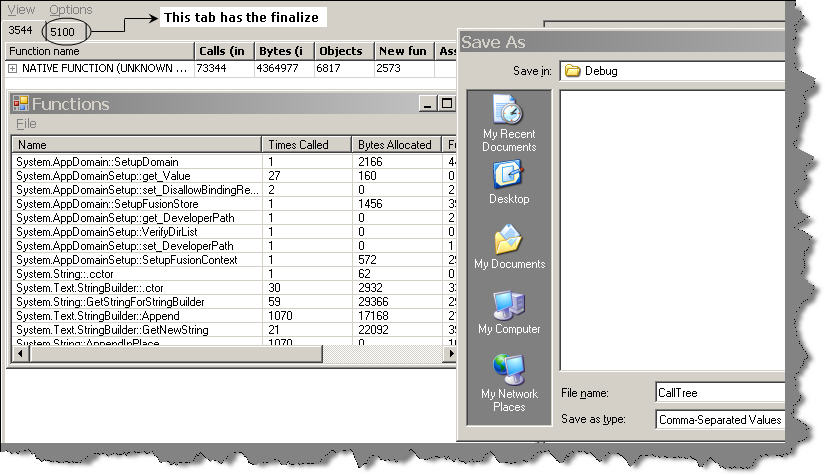Sort by the Calls column header
Viewport: 825px width, 475px height.
(224, 51)
